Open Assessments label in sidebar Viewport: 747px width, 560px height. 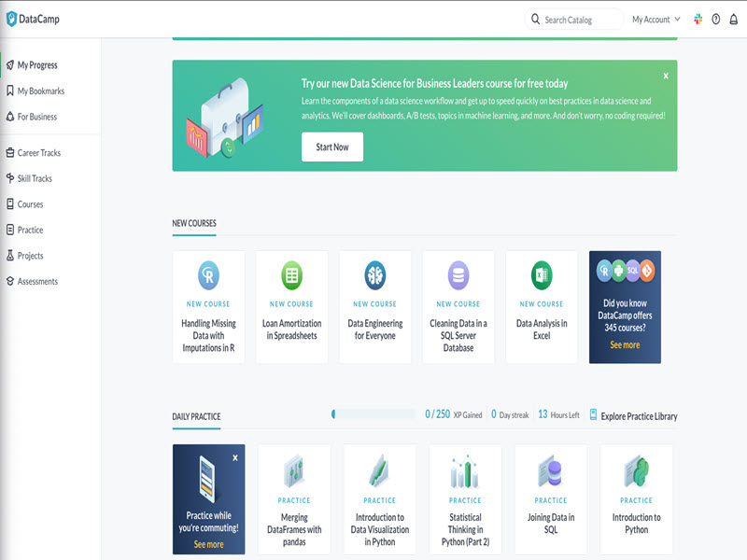pos(37,282)
